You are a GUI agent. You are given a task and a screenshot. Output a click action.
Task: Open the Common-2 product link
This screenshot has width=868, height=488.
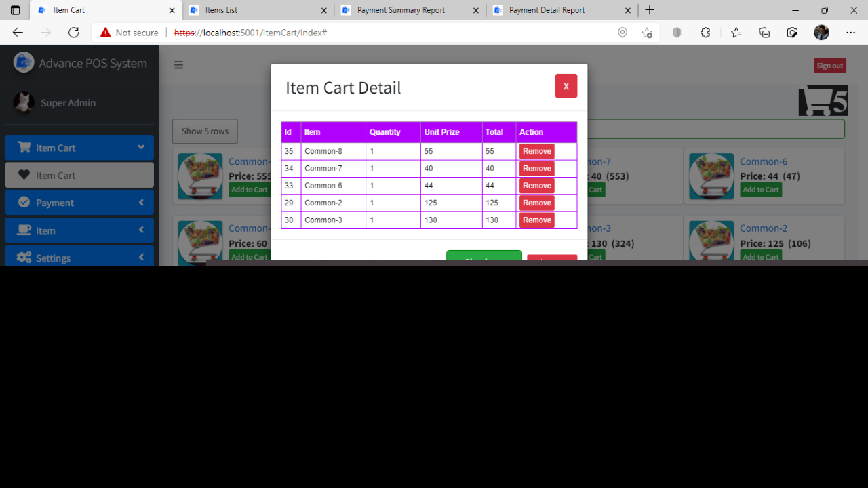click(x=764, y=228)
